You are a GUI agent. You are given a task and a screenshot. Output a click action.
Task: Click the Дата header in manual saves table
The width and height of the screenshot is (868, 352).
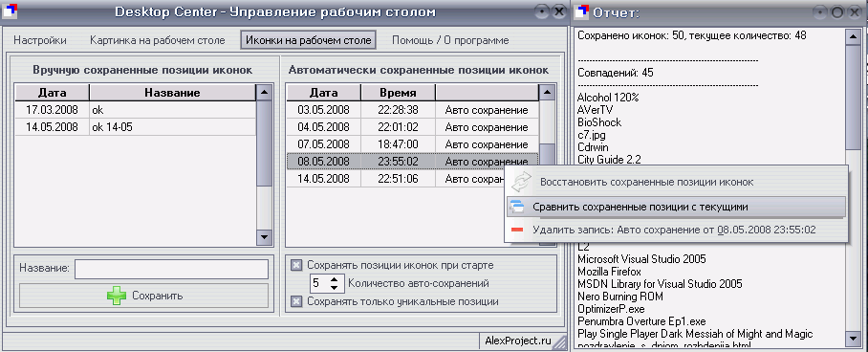[52, 93]
